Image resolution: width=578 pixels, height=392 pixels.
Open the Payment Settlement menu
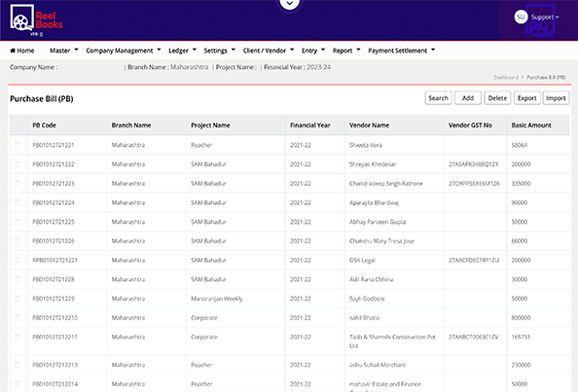[x=402, y=51]
